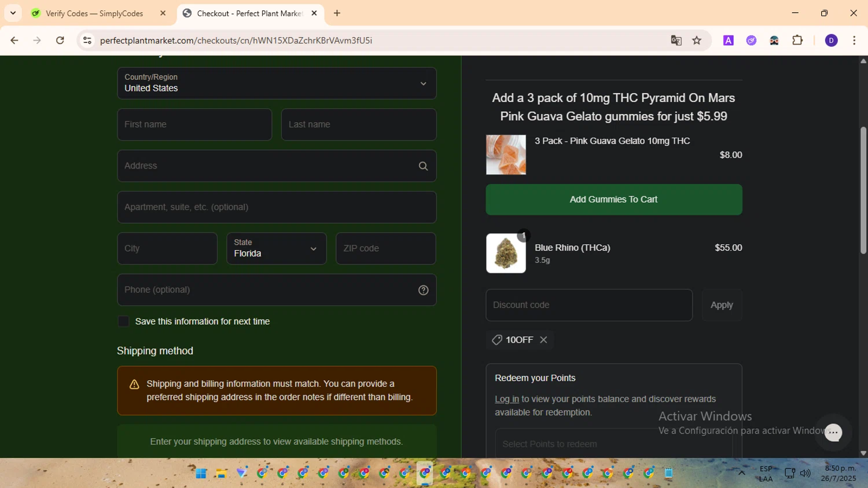Image resolution: width=868 pixels, height=488 pixels.
Task: Apply the discount code
Action: pyautogui.click(x=722, y=305)
